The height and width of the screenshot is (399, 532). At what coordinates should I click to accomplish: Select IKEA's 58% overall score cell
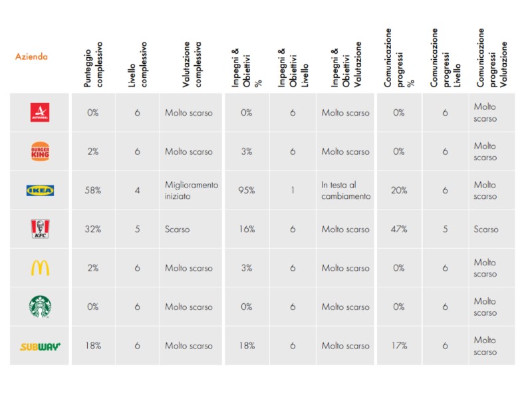[x=93, y=191]
